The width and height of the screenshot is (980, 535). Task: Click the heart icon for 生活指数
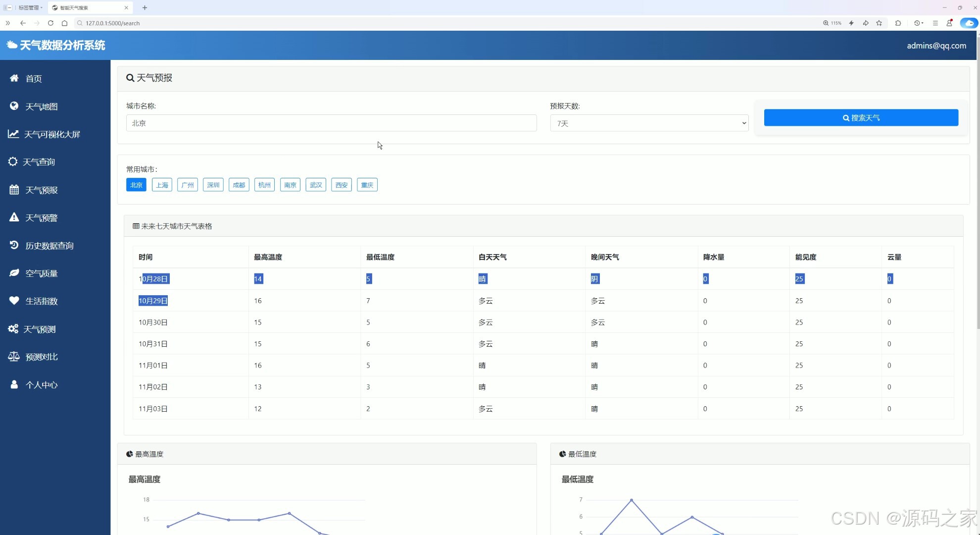coord(14,301)
